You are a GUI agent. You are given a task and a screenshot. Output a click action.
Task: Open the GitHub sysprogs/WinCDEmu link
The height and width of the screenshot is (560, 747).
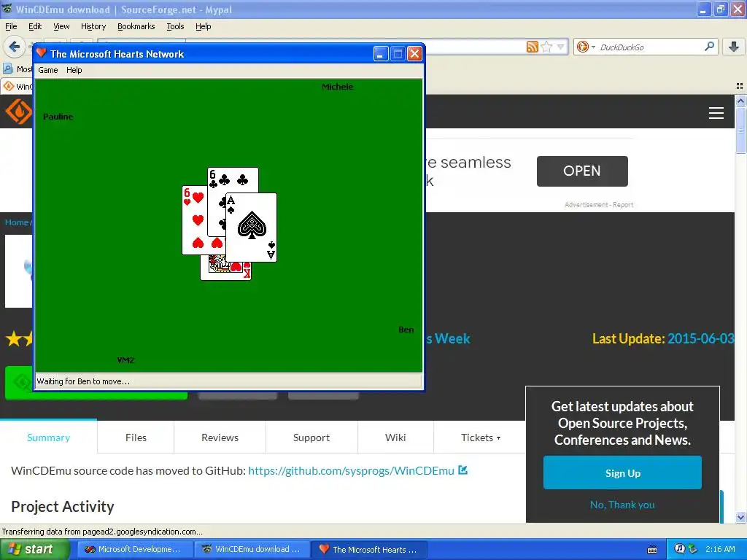click(351, 470)
